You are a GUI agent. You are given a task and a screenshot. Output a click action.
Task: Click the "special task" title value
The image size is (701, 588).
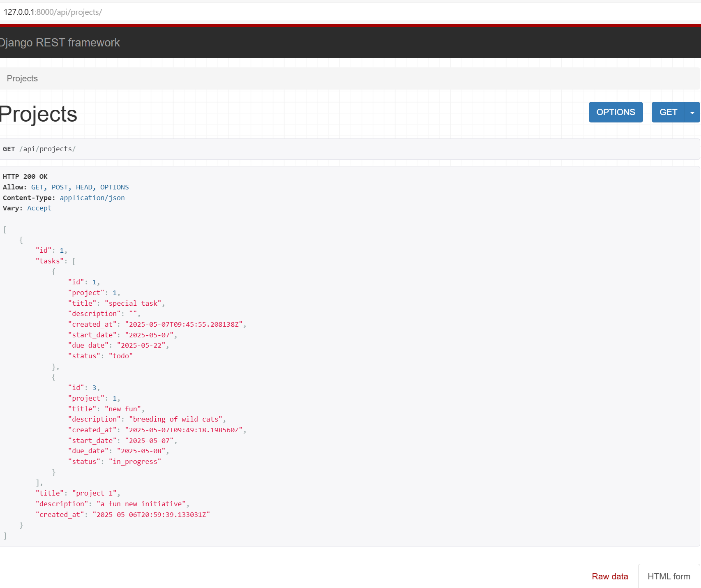(134, 303)
